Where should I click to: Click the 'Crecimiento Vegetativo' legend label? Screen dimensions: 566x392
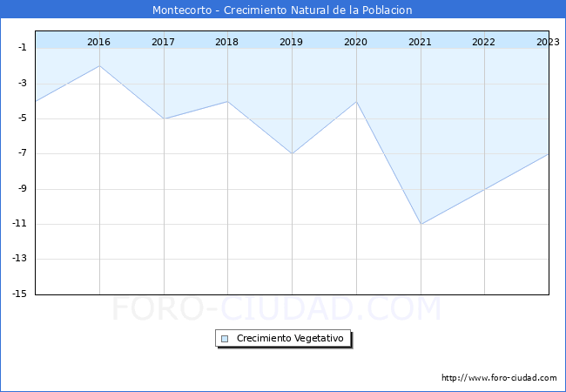click(x=290, y=338)
